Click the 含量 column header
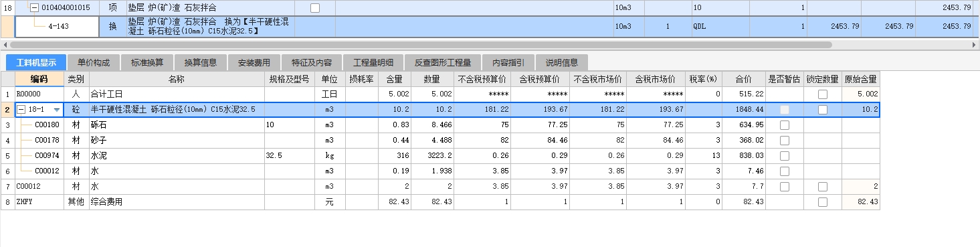This screenshot has width=980, height=247. click(x=395, y=79)
